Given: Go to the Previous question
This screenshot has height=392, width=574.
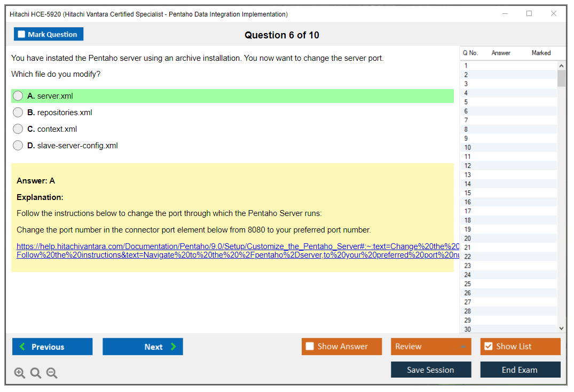Looking at the screenshot, I should coord(52,347).
